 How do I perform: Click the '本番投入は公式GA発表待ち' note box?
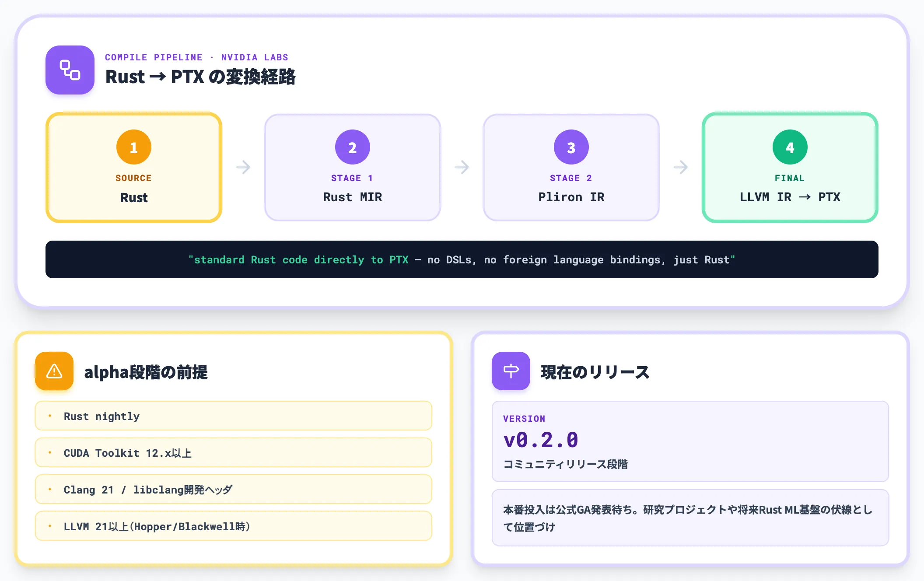(x=690, y=518)
